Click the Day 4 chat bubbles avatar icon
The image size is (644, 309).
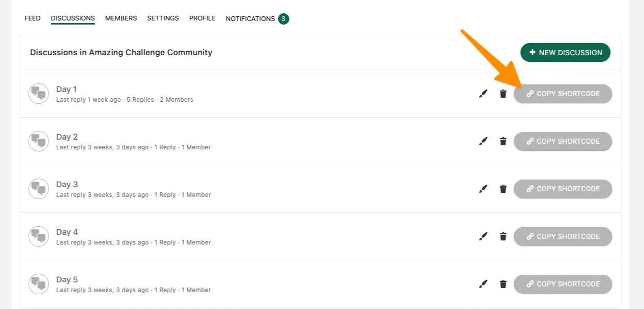tap(38, 236)
